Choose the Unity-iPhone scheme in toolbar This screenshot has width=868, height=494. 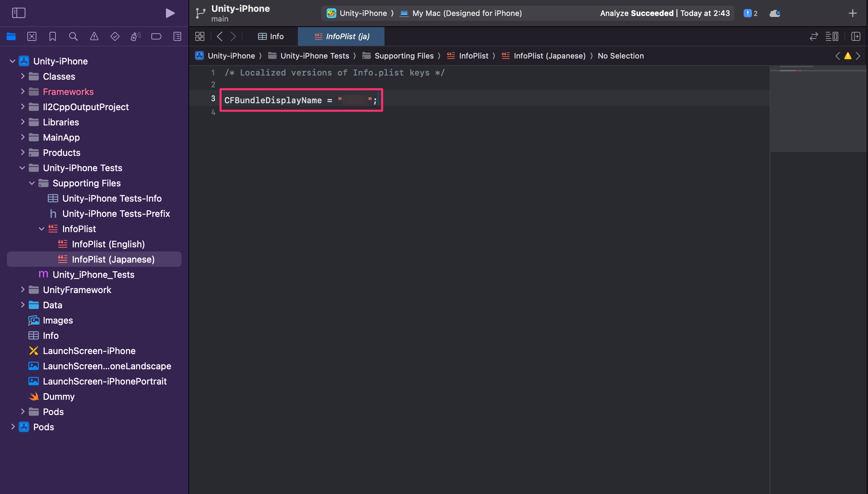[357, 13]
